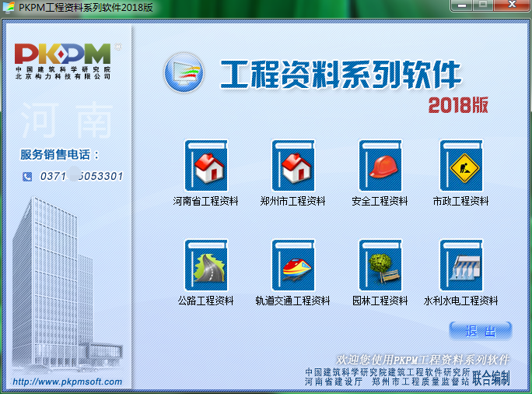
Task: Launch the 园林工程资料 tree bench icon
Action: coord(380,266)
